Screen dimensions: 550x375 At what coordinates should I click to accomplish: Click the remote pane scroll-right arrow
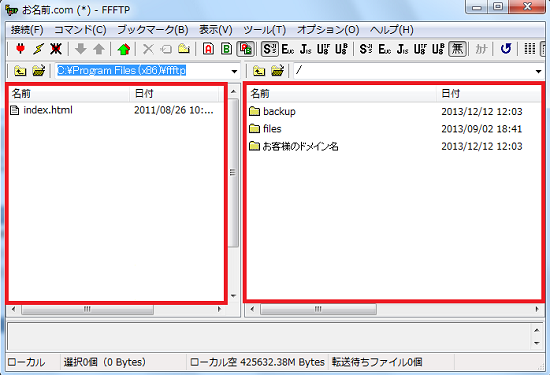click(537, 309)
